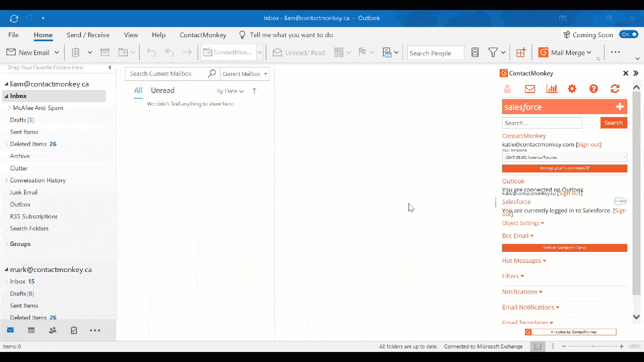Click the Forward arrow icon

[x=187, y=52]
